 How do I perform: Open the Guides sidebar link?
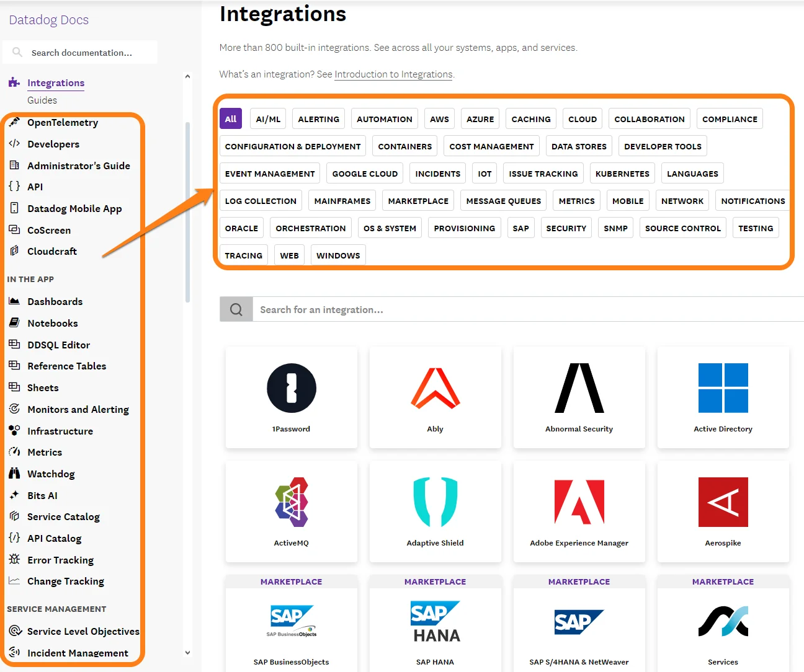[42, 100]
